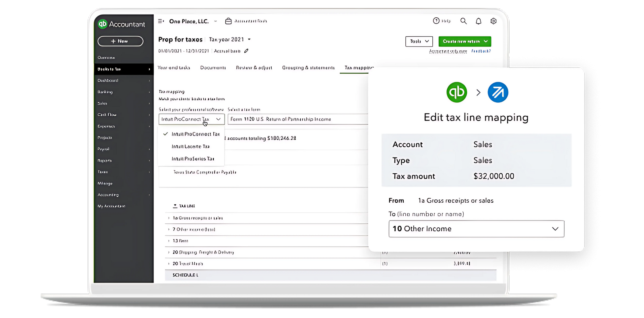Click '1a Gross receipts or sales' in From field
This screenshot has width=644, height=318.
point(456,201)
